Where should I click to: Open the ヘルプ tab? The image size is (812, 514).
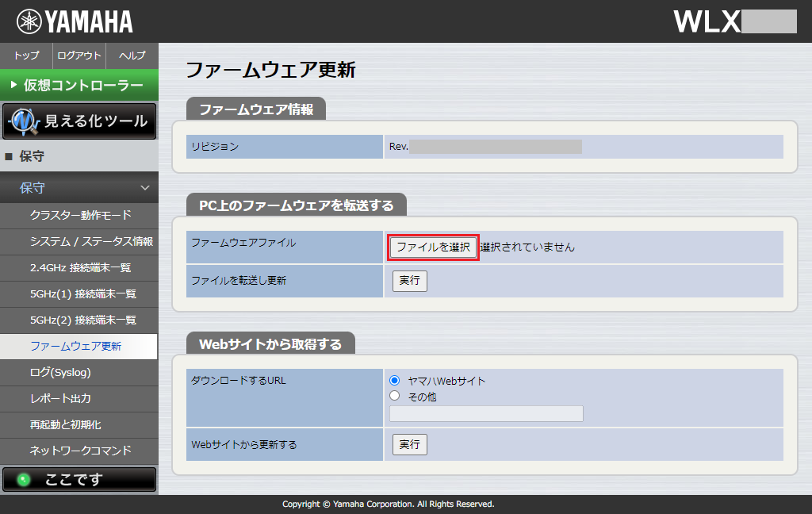click(131, 56)
